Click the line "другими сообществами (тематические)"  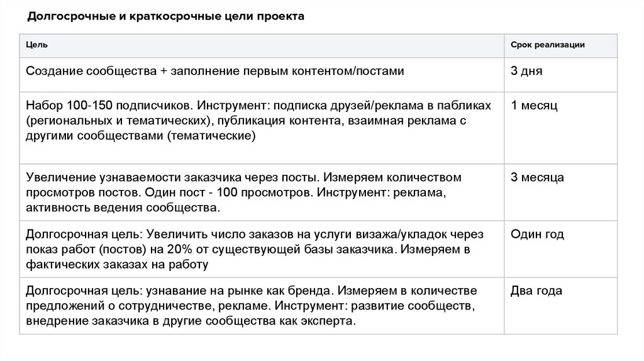140,135
